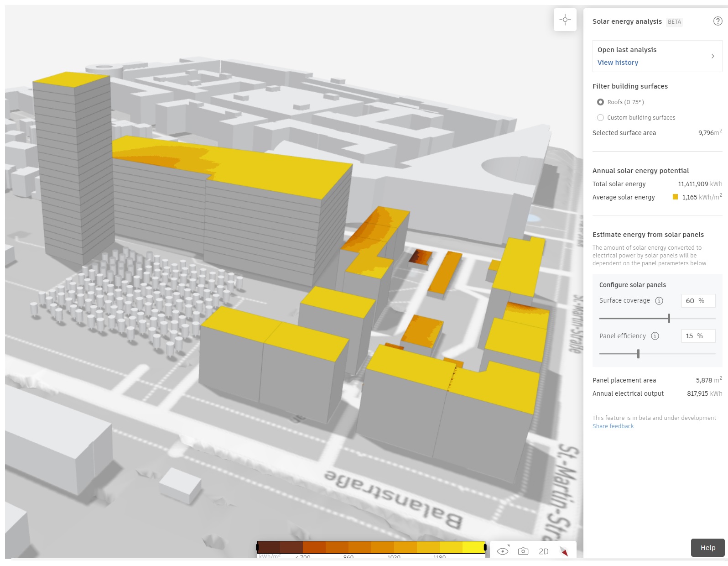Select Custom building surfaces radio option
This screenshot has width=728, height=566.
pos(600,118)
